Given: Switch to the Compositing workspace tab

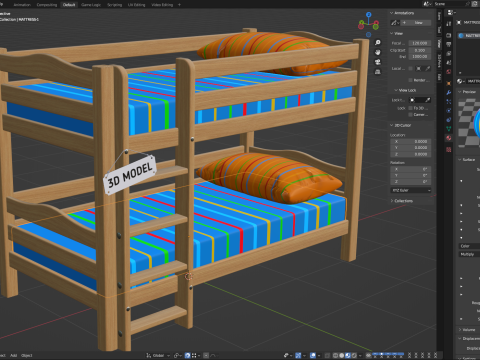Looking at the screenshot, I should tap(47, 5).
